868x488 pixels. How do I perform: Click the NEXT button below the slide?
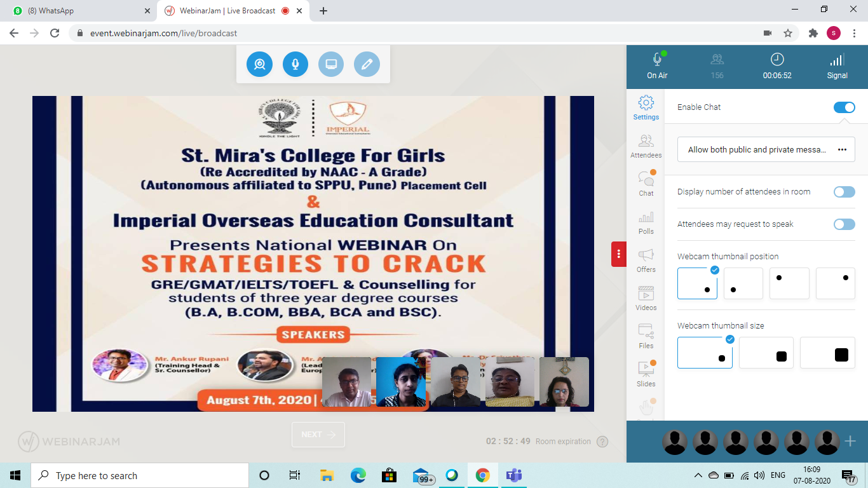click(x=318, y=435)
